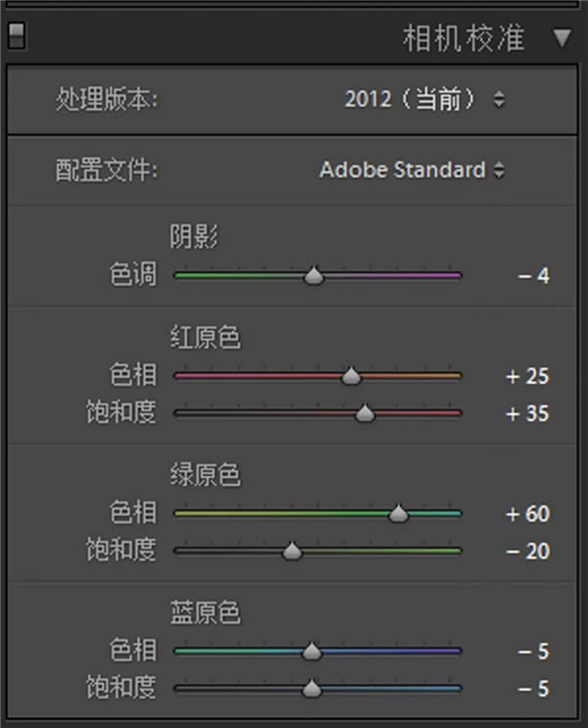This screenshot has height=728, width=588.
Task: Open the Adobe Standard profile dropdown
Action: point(413,170)
